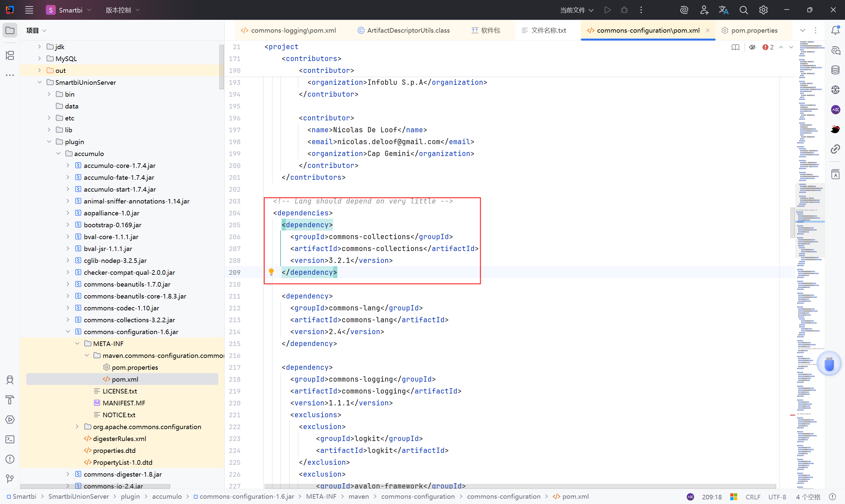845x504 pixels.
Task: Click the yellow intention lightbulb on line 209
Action: (x=271, y=272)
